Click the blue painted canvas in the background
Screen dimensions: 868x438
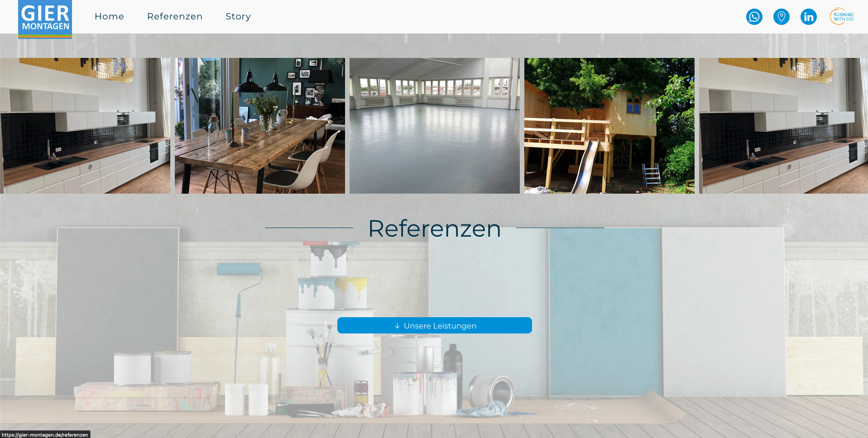[x=605, y=311]
